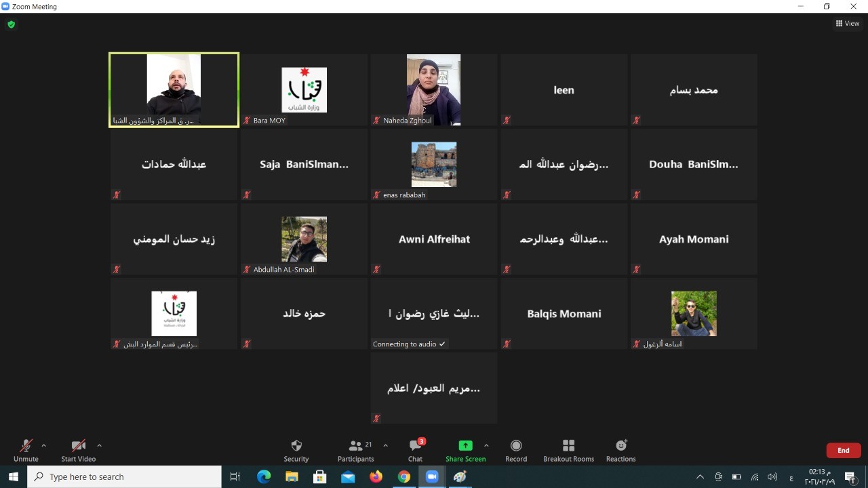Select the Abdullah AL-Smadi participant tile

(x=304, y=239)
